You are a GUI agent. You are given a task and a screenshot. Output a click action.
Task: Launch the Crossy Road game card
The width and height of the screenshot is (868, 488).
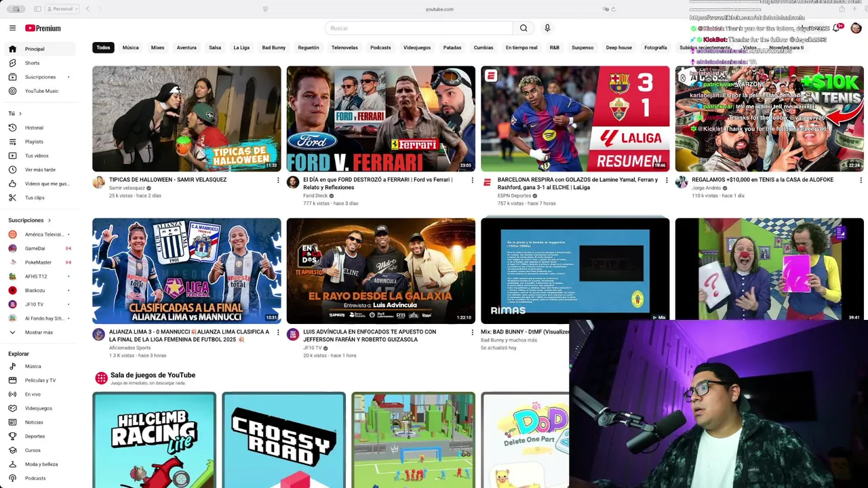(283, 440)
